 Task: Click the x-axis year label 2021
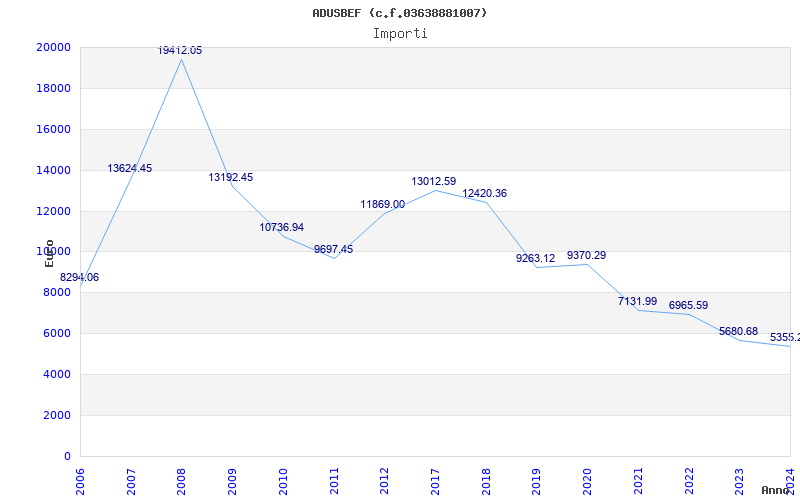click(638, 481)
